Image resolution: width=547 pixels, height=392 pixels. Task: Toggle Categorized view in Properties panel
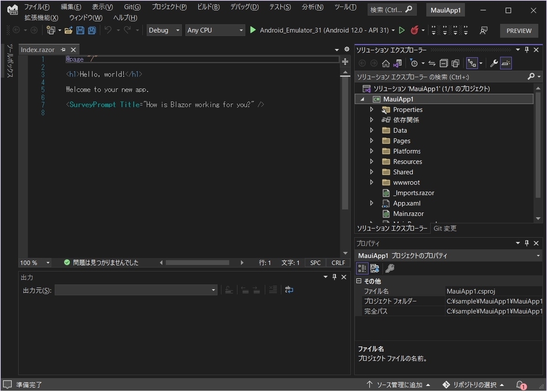[362, 268]
